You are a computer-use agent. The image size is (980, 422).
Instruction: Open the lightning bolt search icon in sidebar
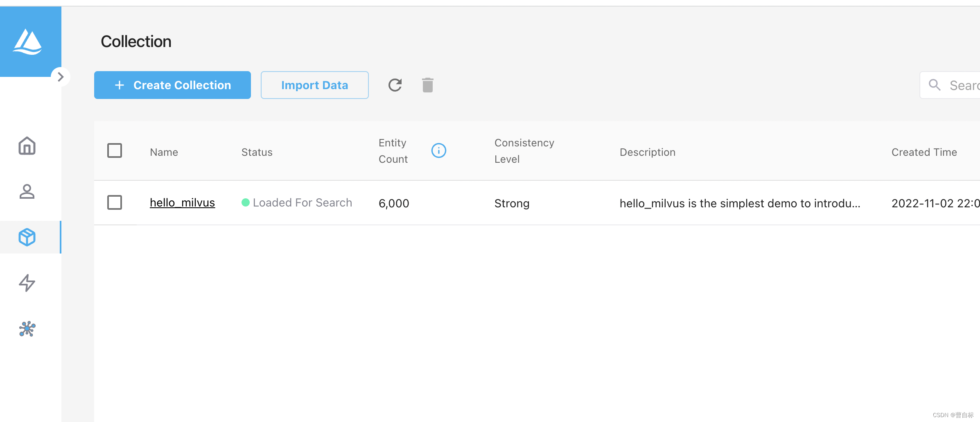coord(27,283)
